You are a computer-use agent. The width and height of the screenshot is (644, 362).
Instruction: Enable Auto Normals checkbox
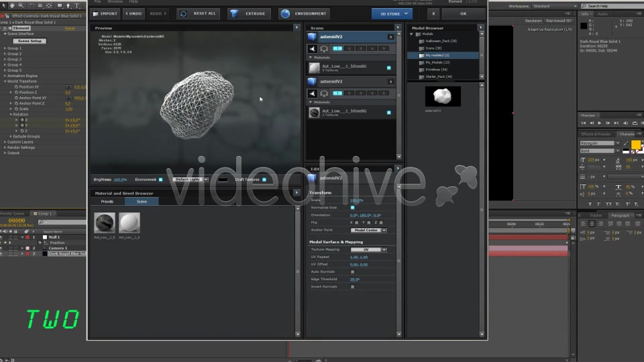pos(352,271)
